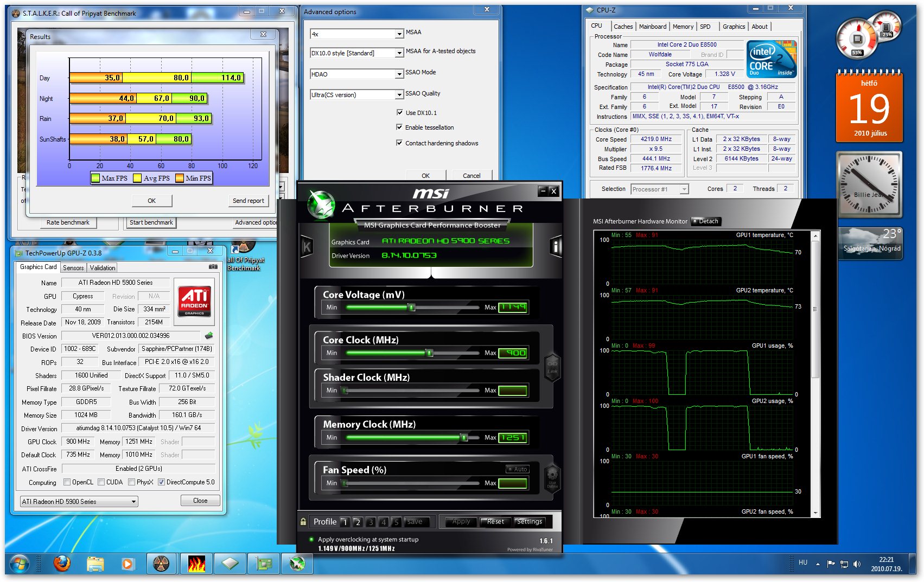
Task: Click Afterburner left K side tab
Action: (x=307, y=247)
